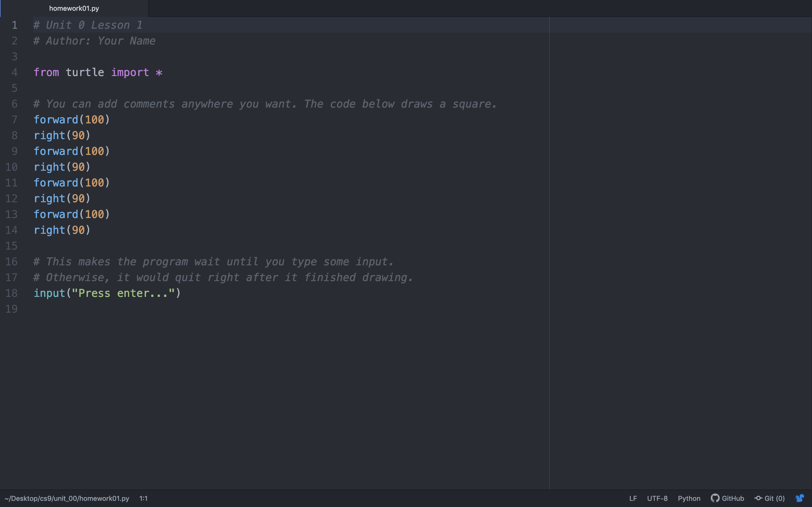Click the "Press enter..." string
Screen dimensions: 812x507
123,293
